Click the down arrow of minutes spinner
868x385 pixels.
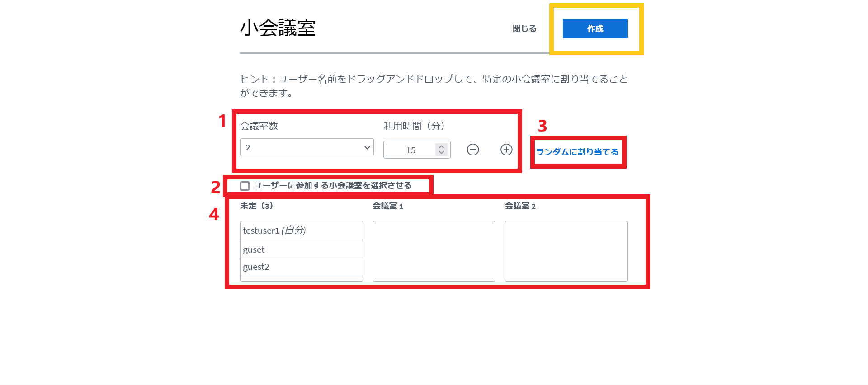pos(442,153)
